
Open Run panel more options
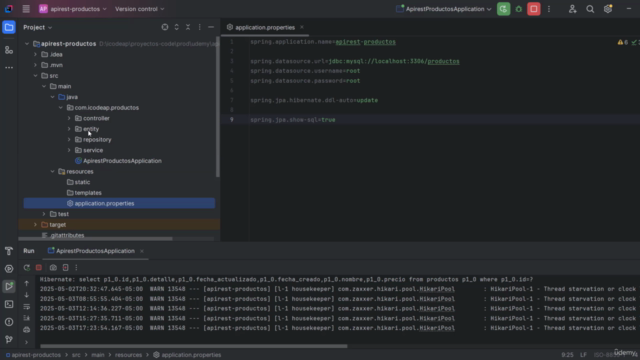76,267
